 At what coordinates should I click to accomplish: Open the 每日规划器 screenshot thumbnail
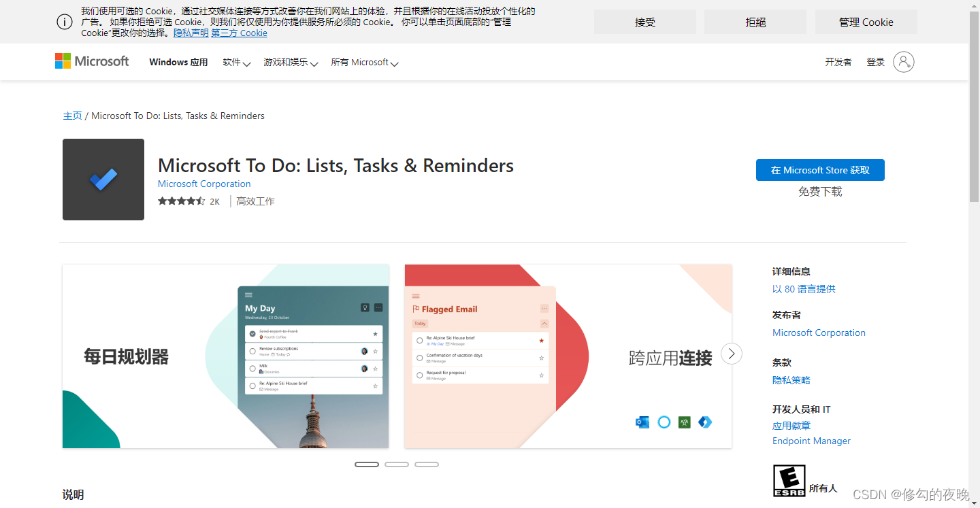coord(226,356)
